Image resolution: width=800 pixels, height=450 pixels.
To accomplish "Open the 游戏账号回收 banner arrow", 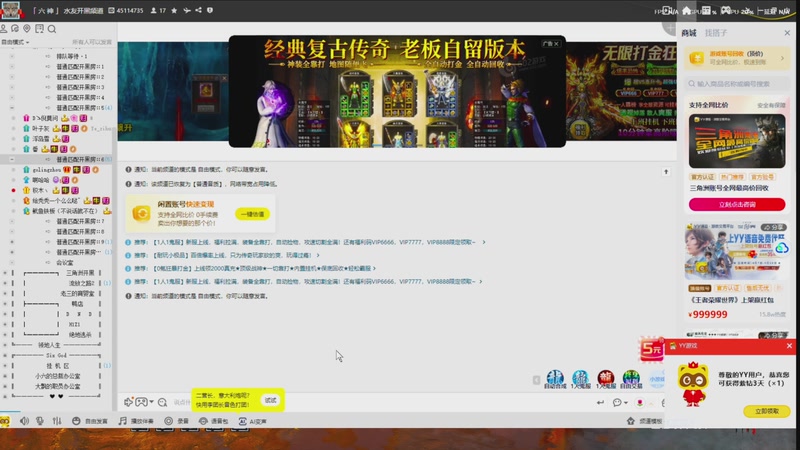I will [783, 58].
